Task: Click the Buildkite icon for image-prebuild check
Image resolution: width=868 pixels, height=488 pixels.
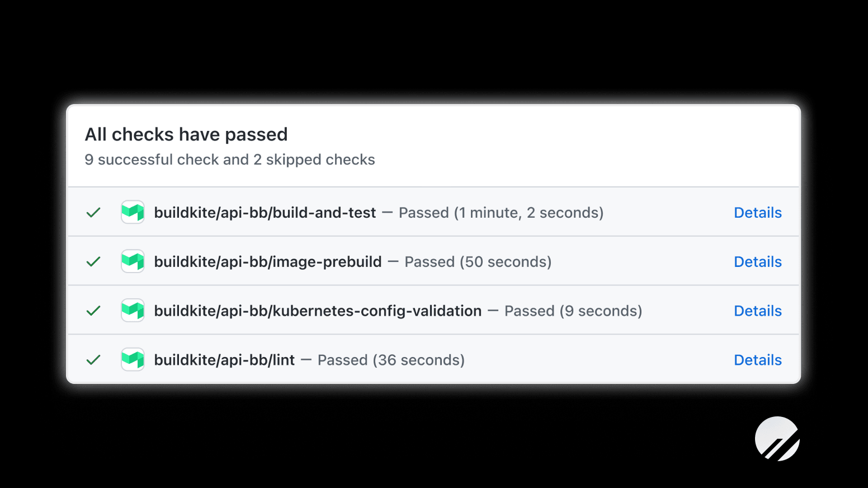Action: click(x=133, y=261)
